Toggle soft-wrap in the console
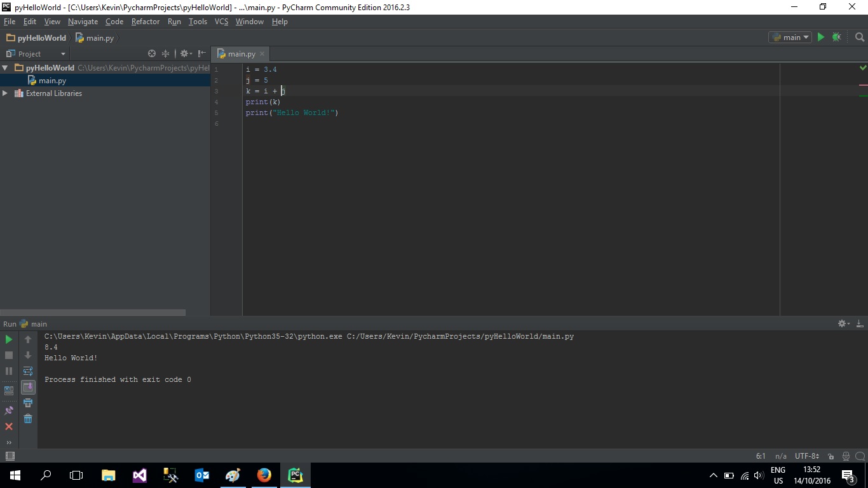 tap(28, 371)
